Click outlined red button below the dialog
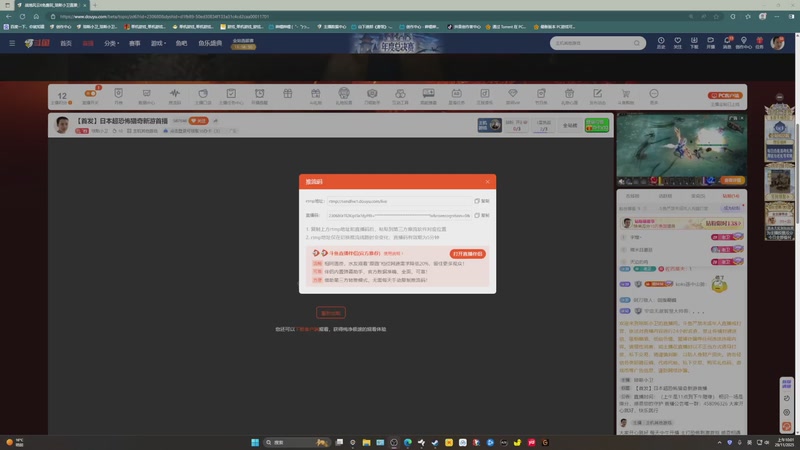The width and height of the screenshot is (800, 450). tap(331, 313)
